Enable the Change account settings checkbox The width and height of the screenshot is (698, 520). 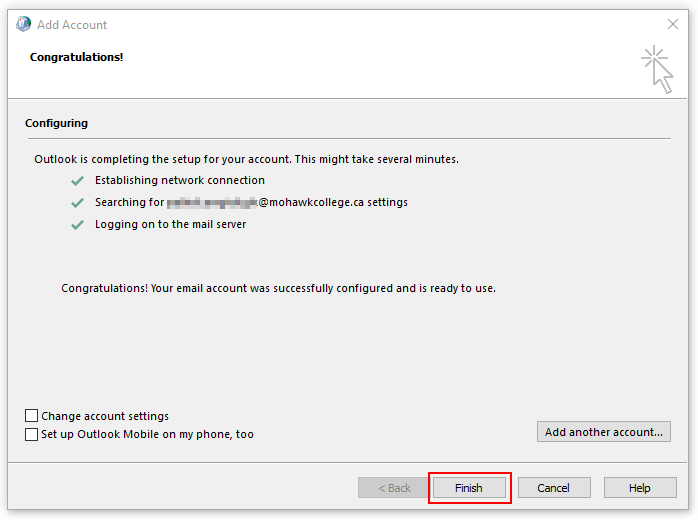pos(32,416)
